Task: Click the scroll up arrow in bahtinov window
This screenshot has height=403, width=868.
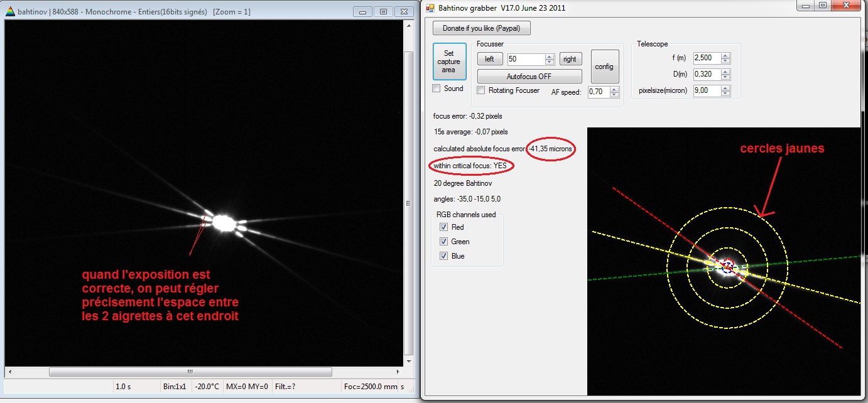Action: tap(408, 27)
